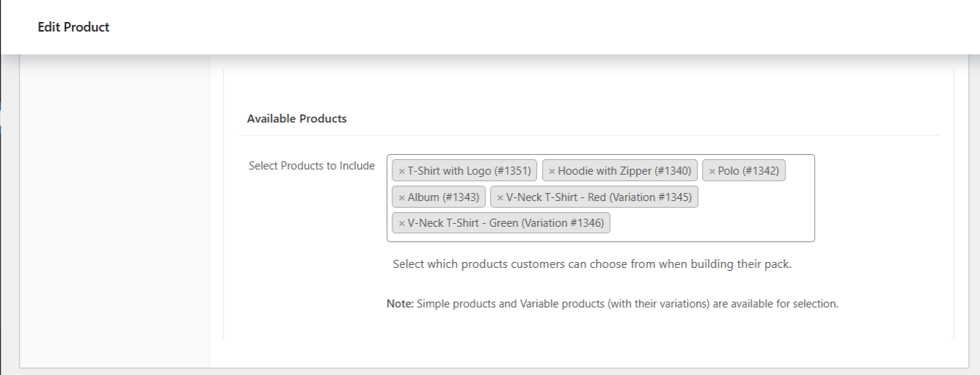Click empty space right of the Polo tag
The height and width of the screenshot is (375, 980).
[800, 171]
